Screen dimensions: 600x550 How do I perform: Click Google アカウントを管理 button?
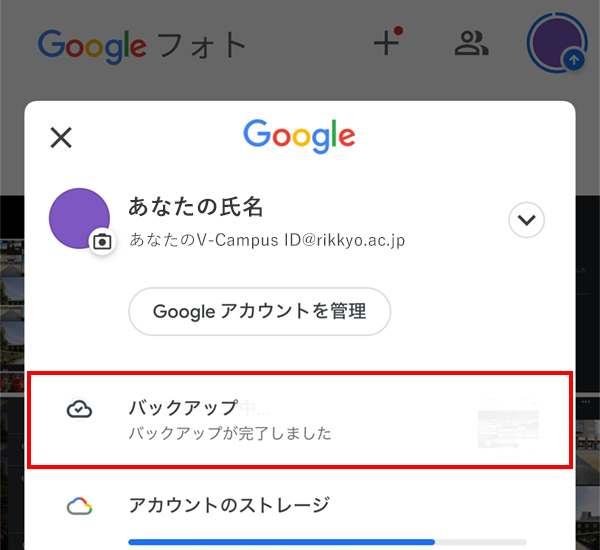259,311
